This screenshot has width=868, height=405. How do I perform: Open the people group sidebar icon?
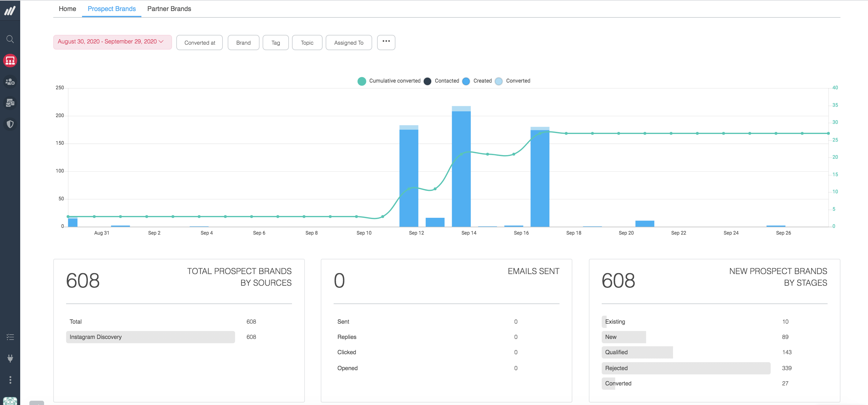10,82
